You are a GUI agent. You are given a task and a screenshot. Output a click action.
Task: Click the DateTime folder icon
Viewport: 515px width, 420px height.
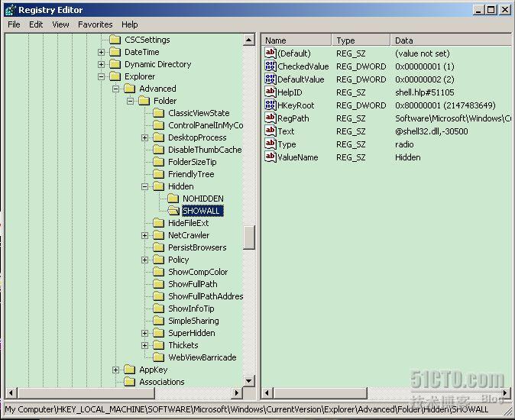point(115,52)
